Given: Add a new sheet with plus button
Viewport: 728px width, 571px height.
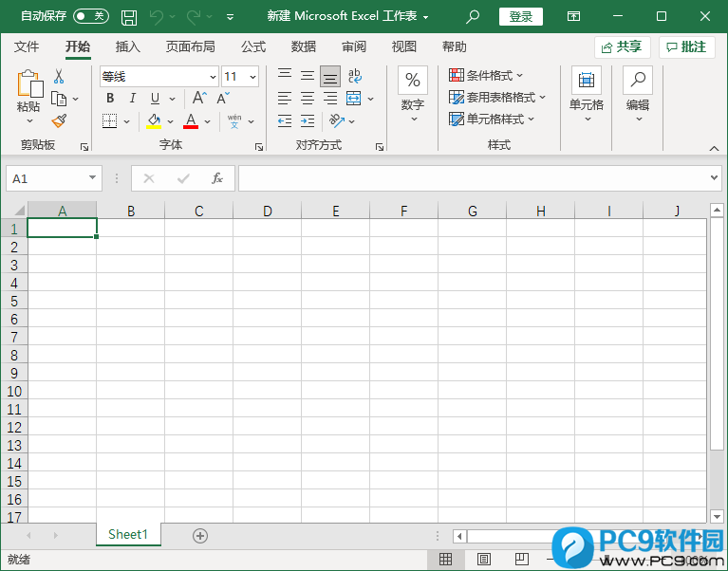Looking at the screenshot, I should click(x=200, y=536).
